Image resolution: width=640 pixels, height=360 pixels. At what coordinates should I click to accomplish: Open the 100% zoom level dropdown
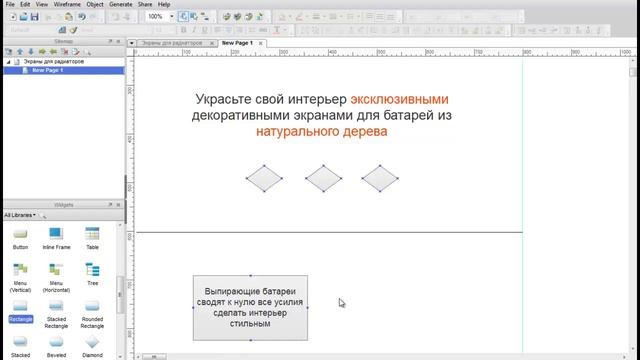tap(171, 17)
